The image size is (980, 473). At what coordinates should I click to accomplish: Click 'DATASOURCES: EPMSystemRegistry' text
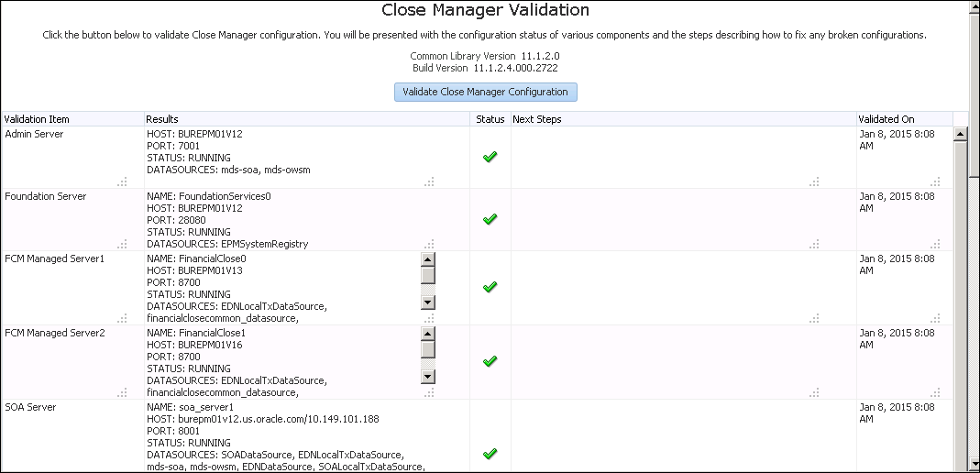[227, 244]
